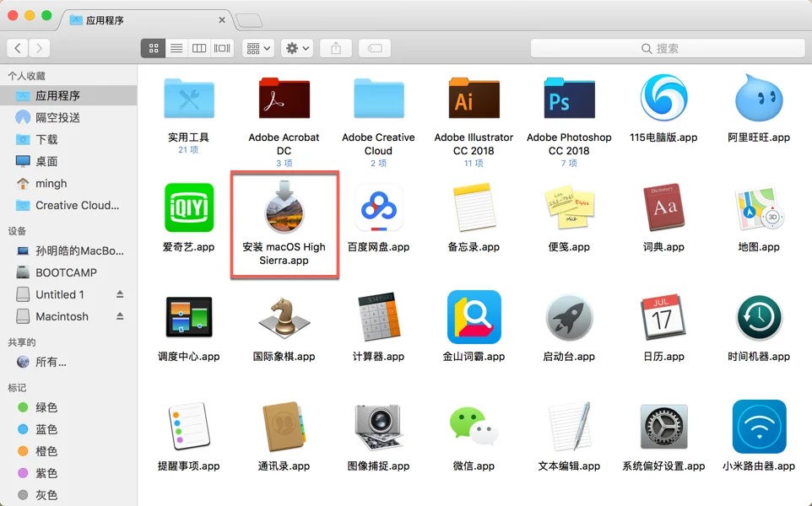Open the gear action menu
Viewport: 812px width, 506px height.
297,48
